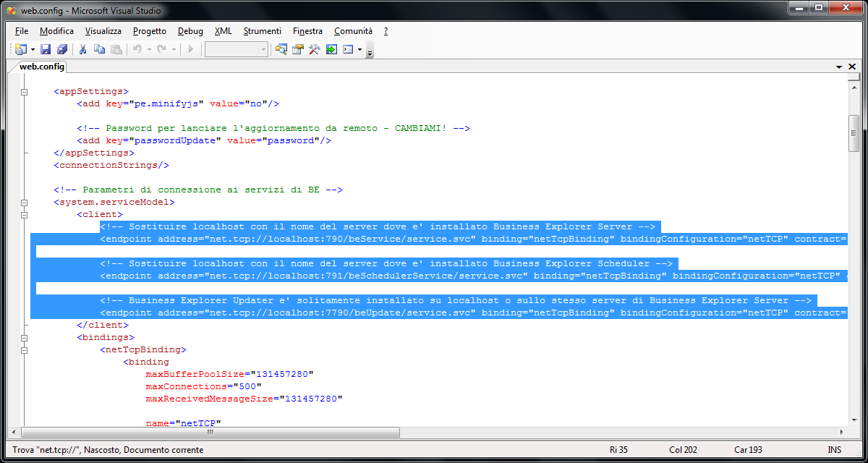The height and width of the screenshot is (463, 868).
Task: Click the Save All icon
Action: 61,49
